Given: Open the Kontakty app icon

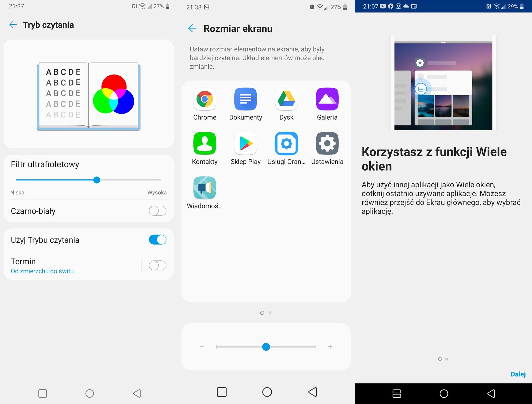Looking at the screenshot, I should pyautogui.click(x=205, y=143).
